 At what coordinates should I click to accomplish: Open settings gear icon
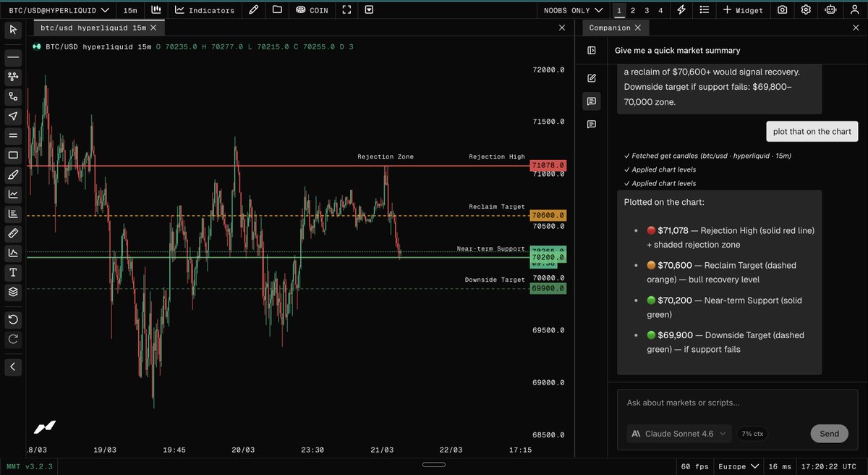[806, 10]
